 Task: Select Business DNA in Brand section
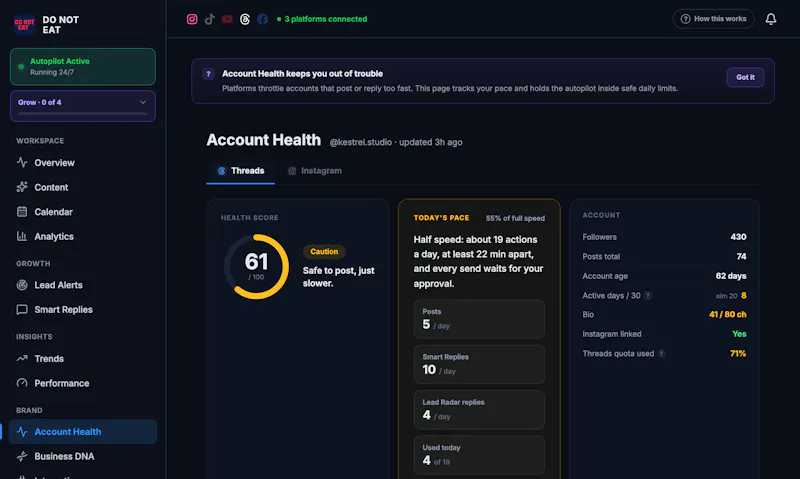[83, 456]
